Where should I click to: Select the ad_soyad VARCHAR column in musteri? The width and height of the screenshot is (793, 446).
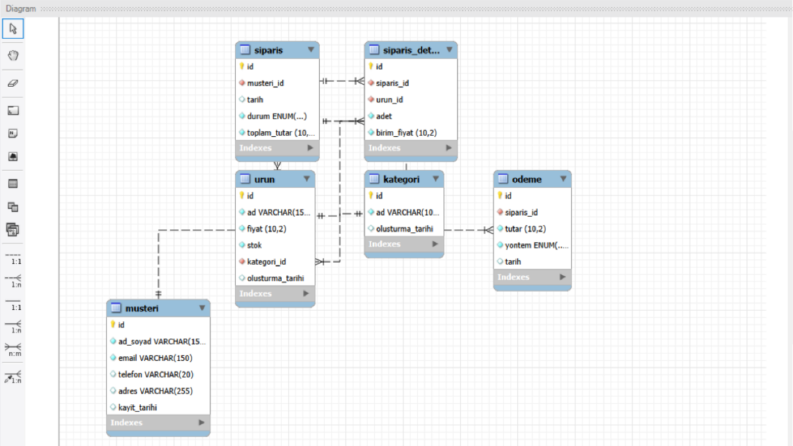pos(158,341)
